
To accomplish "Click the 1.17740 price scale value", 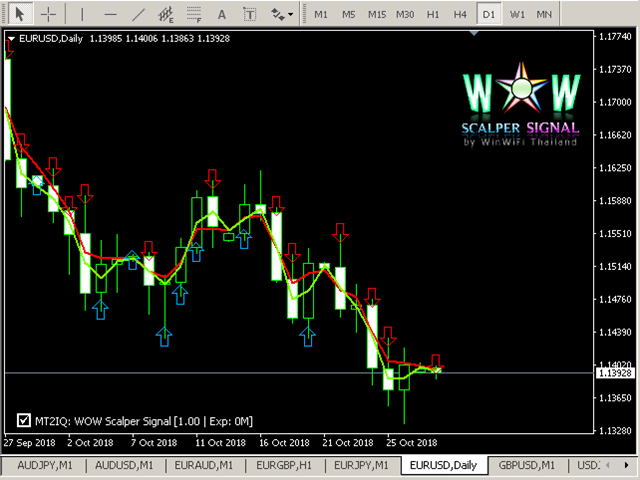I will [615, 37].
